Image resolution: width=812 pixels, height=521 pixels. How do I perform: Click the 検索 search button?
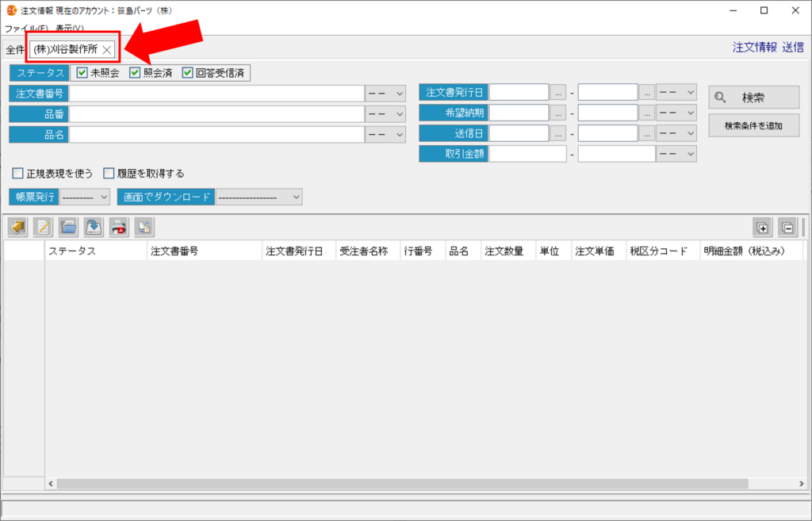coord(754,98)
